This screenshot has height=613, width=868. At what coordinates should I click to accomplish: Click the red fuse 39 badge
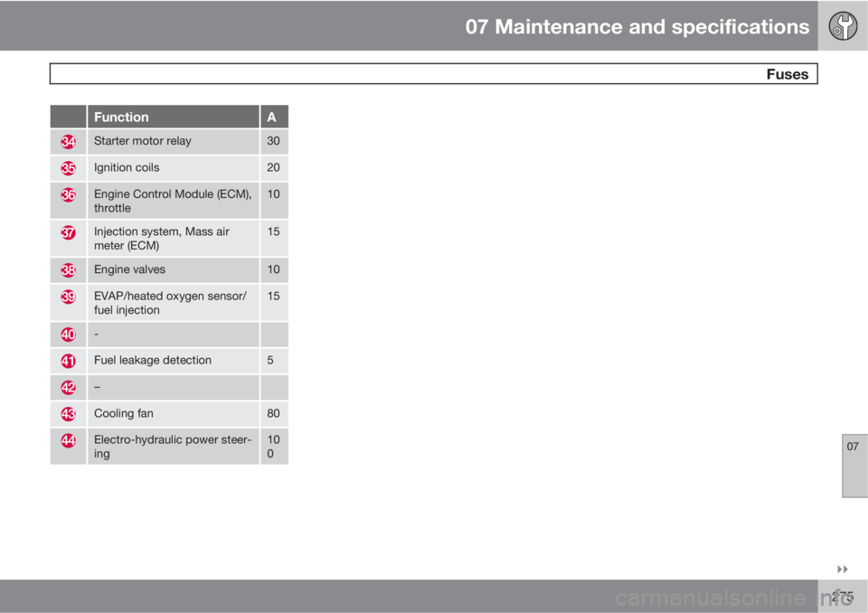[x=68, y=297]
